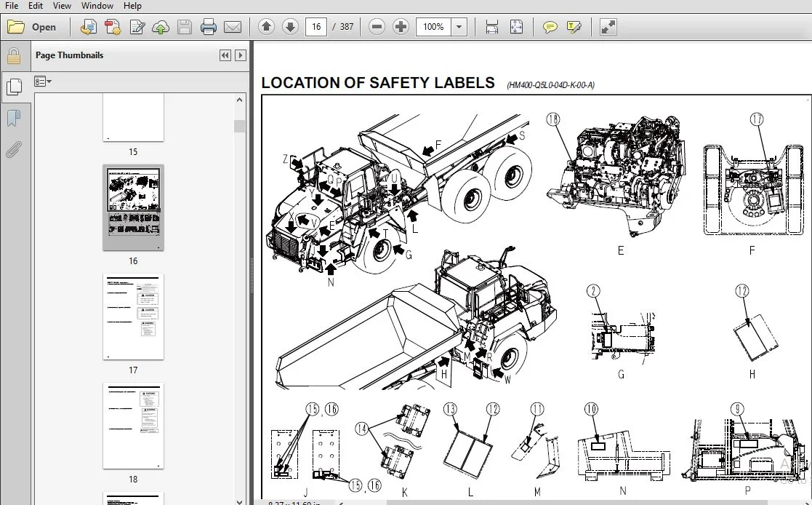Click the email envelope icon
This screenshot has height=505, width=812.
[x=233, y=27]
